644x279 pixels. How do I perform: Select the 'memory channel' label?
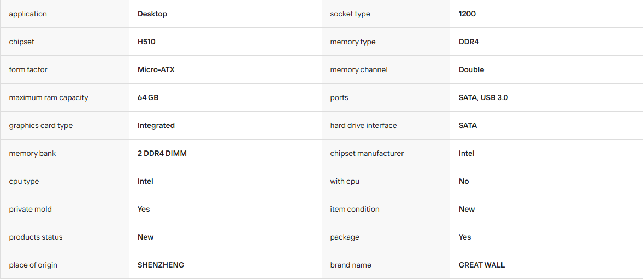tap(358, 69)
